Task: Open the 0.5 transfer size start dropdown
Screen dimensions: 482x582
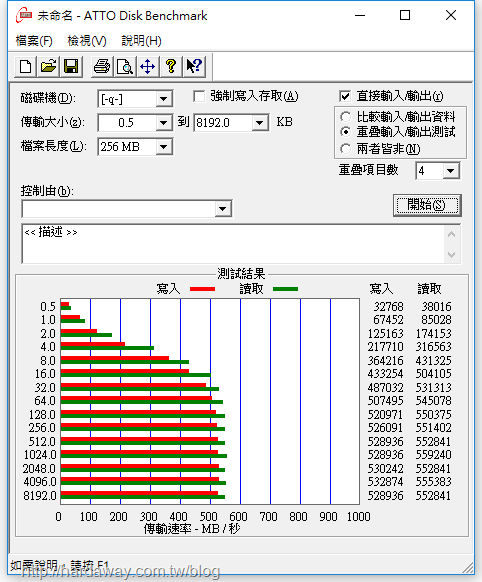Action: pyautogui.click(x=163, y=123)
